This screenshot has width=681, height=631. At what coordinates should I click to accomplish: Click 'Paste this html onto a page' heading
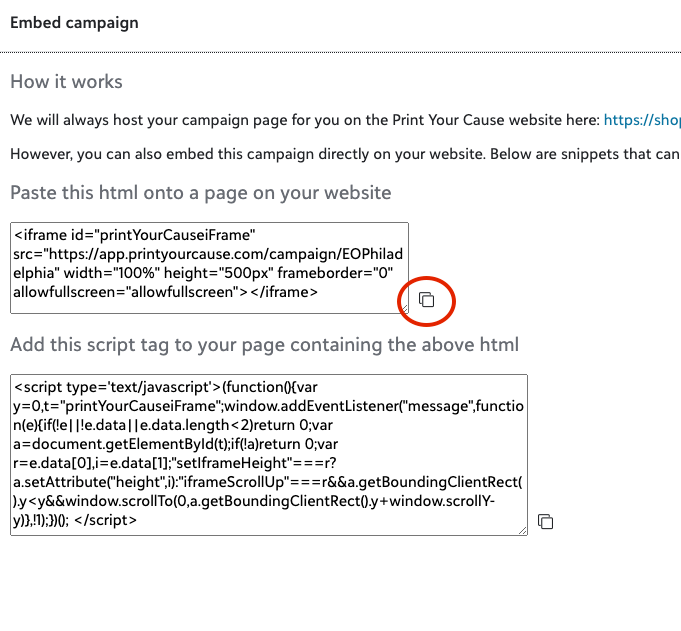pos(201,193)
